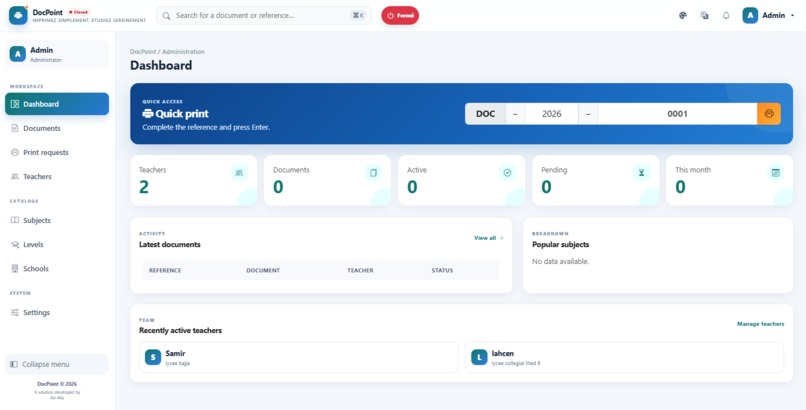Screen dimensions: 806x410
Task: Open the notifications bell
Action: coord(726,15)
